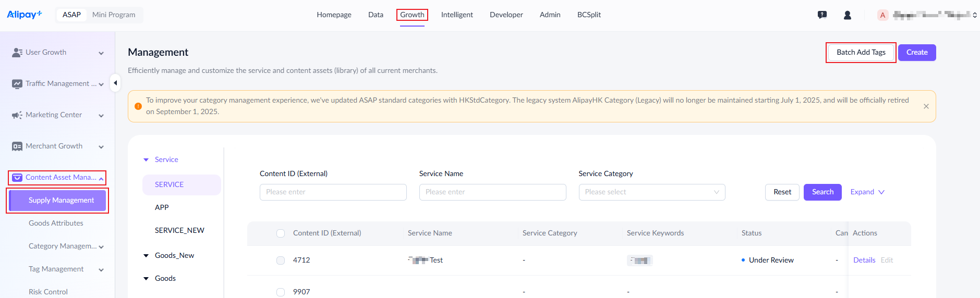Image resolution: width=980 pixels, height=298 pixels.
Task: Switch to the Developer top menu
Action: [x=506, y=15]
